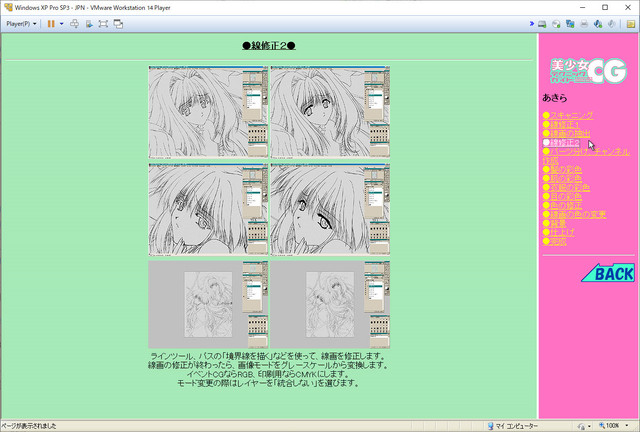640x432 pixels.
Task: Click the greyed-out audio device icon
Action: coord(611,24)
